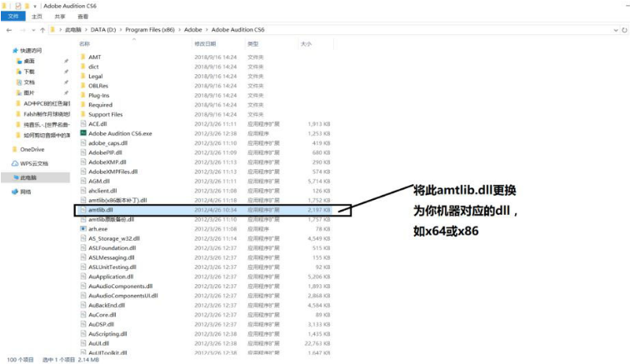Viewport: 630px width, 364px height.
Task: Select the Required folder icon
Action: pos(83,105)
